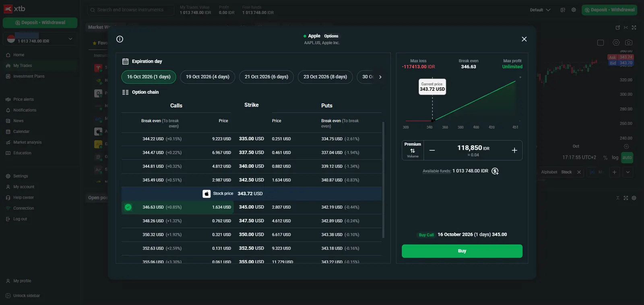Click the sidebar Deposit · Withdrawal button
This screenshot has height=305, width=644.
[x=40, y=23]
